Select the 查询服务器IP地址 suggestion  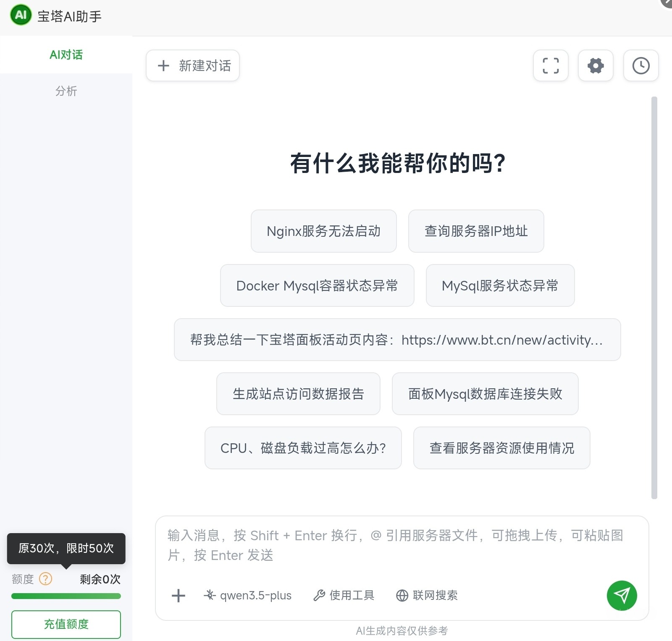476,231
